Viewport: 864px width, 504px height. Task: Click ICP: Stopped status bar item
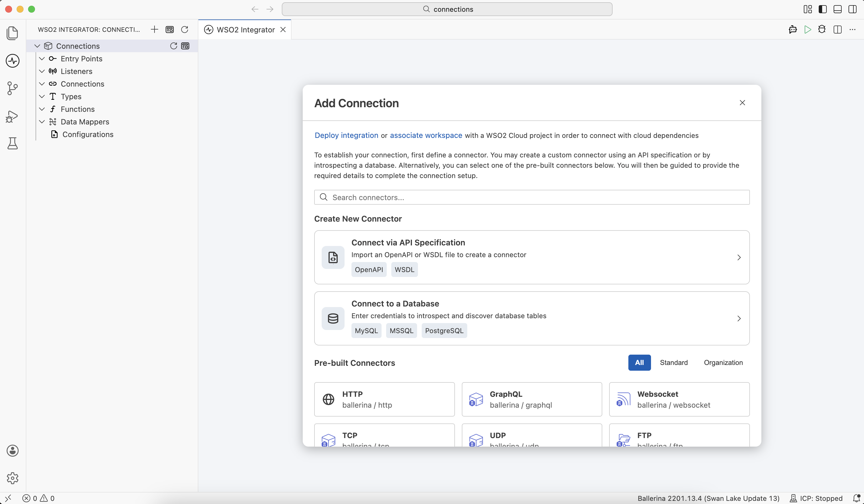[816, 498]
